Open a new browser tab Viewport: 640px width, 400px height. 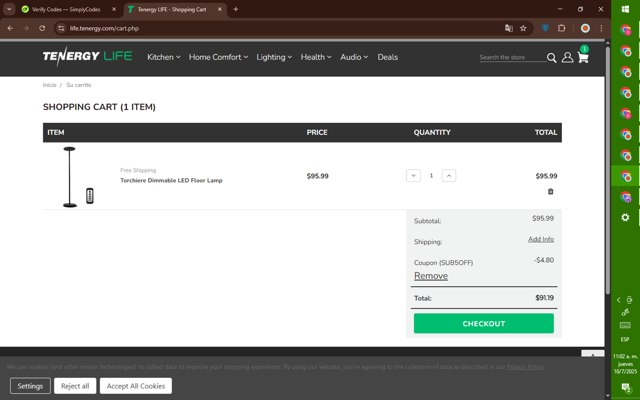[x=236, y=9]
